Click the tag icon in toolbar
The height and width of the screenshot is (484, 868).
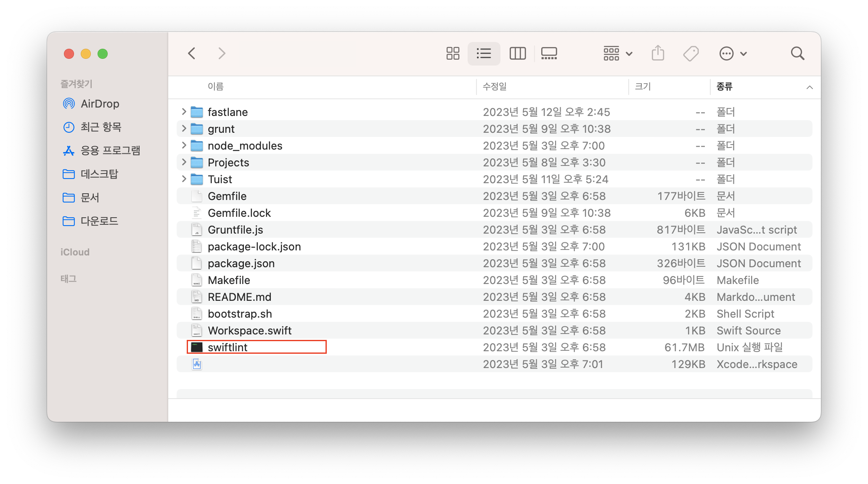coord(691,53)
